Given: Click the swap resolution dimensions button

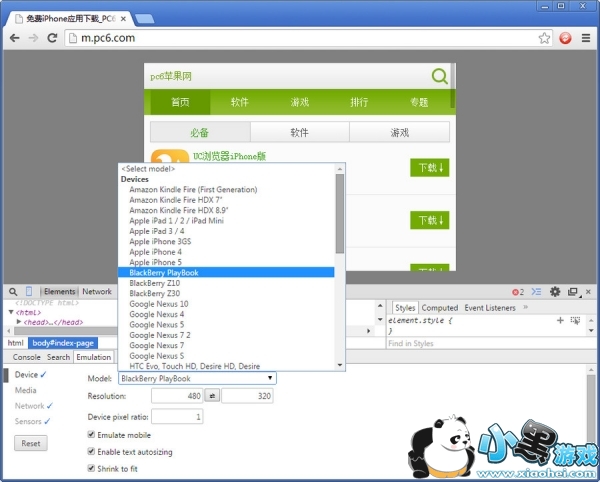Looking at the screenshot, I should [x=212, y=396].
